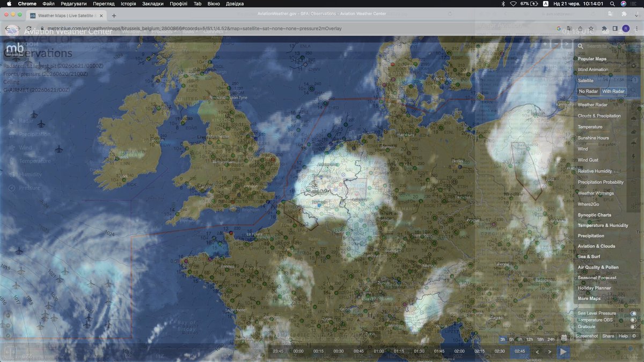
Task: Click the meteoblue URL in the address bar
Action: (x=194, y=28)
